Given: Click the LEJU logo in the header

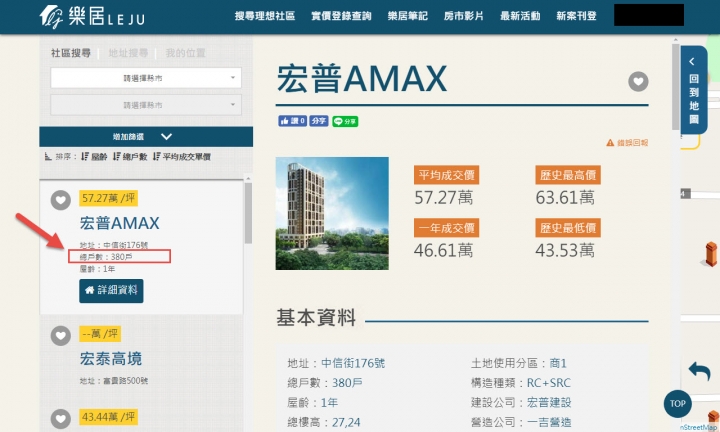Looking at the screenshot, I should pos(92,17).
